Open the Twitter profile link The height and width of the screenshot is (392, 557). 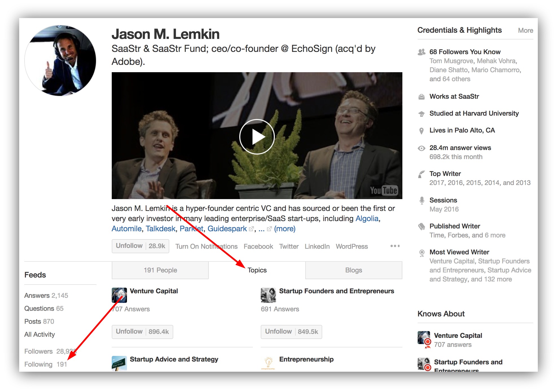click(289, 246)
